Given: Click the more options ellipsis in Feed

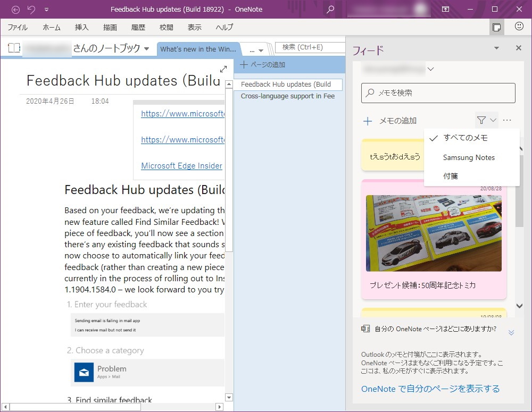Looking at the screenshot, I should 507,120.
